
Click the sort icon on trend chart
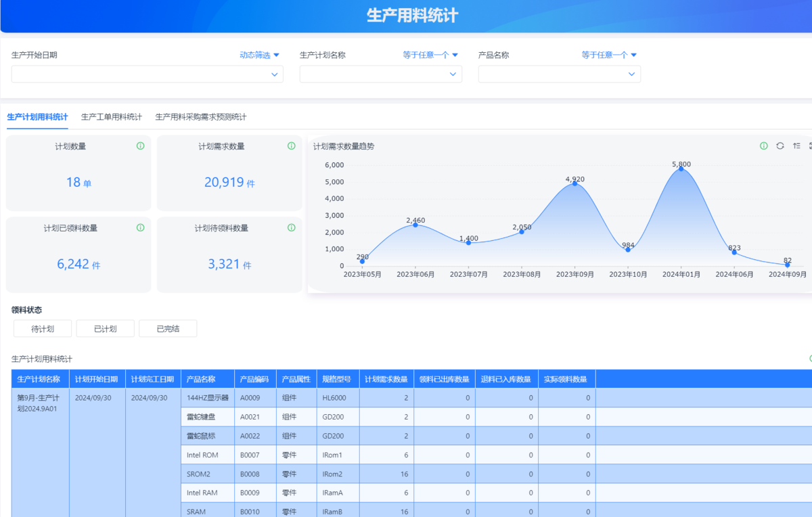click(x=796, y=146)
